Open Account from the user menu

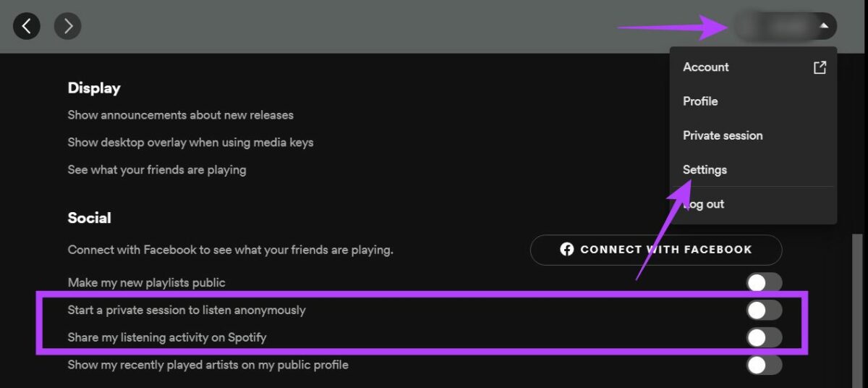[706, 67]
